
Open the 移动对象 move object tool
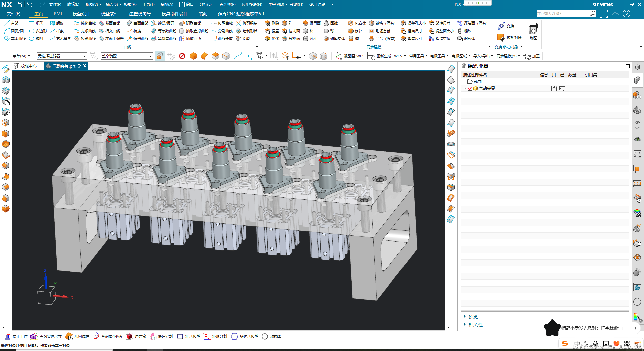coord(509,38)
